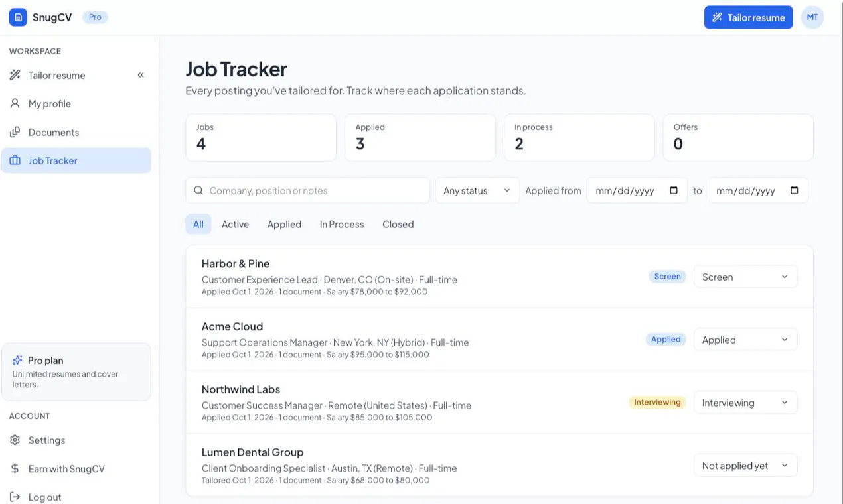The image size is (843, 504).
Task: Click the search magnifier icon in search box
Action: click(198, 190)
